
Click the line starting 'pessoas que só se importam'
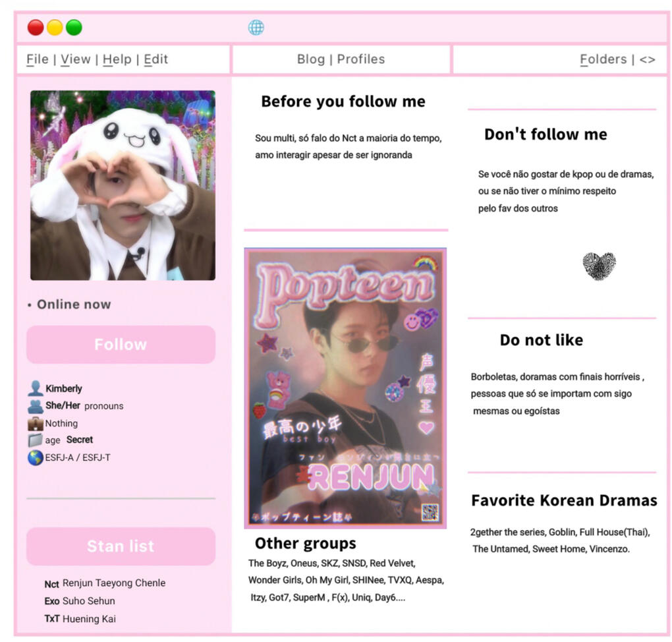[x=551, y=394]
